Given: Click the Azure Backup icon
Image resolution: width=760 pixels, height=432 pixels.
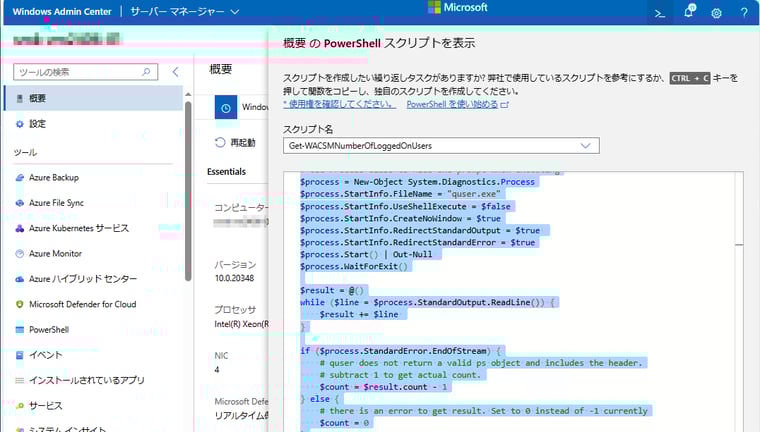Looking at the screenshot, I should click(x=19, y=177).
